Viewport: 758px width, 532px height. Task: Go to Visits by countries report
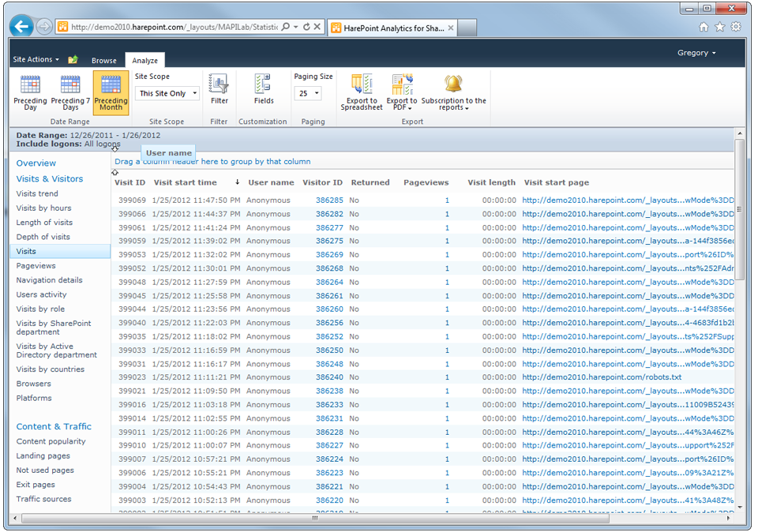click(x=50, y=369)
